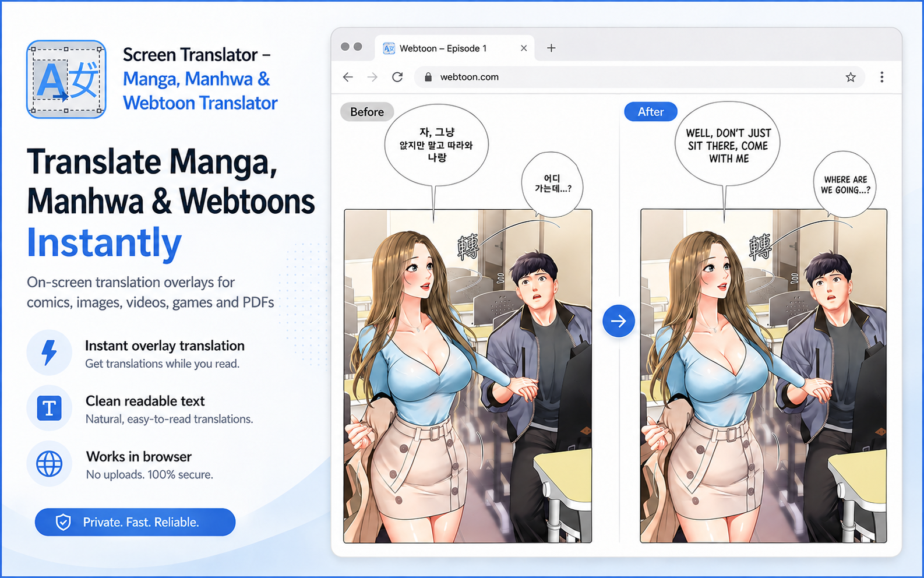Click the 'Works in browser' heading
Image resolution: width=924 pixels, height=578 pixels.
click(139, 456)
